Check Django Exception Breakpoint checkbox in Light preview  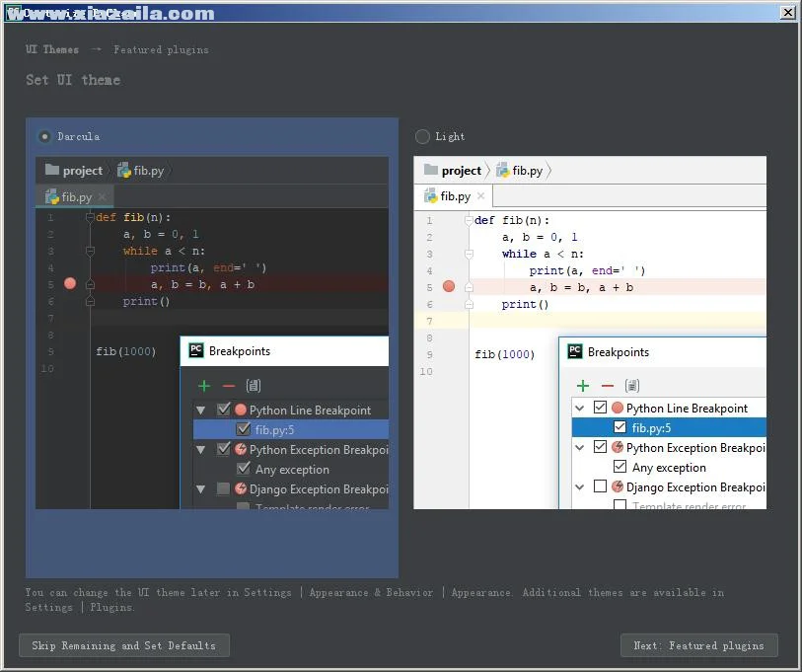pos(600,485)
